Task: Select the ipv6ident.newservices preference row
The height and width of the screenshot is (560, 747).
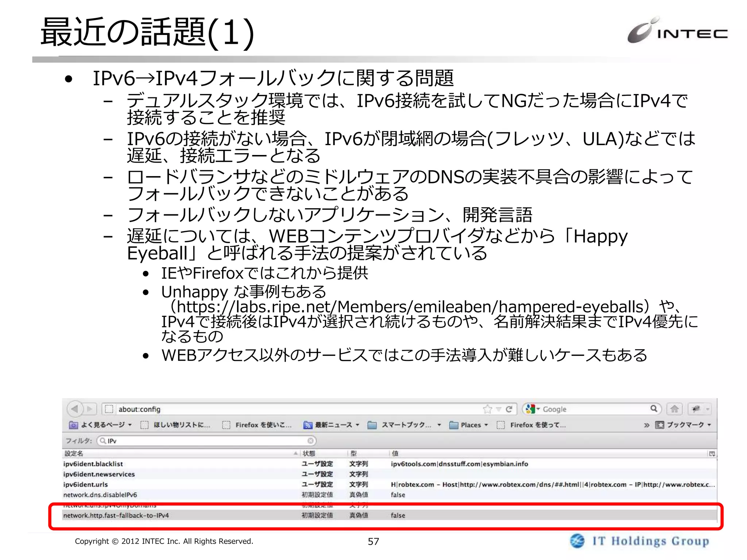Action: point(389,474)
